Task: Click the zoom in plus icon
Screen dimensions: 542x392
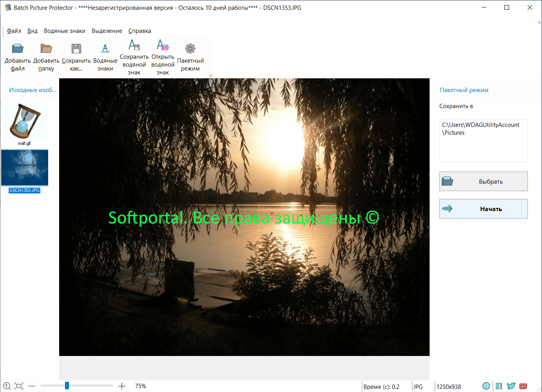Action: (122, 386)
